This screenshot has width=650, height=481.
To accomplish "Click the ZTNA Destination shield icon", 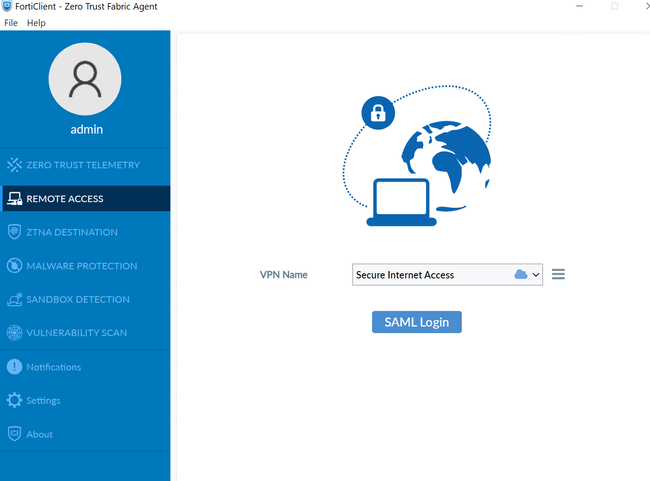I will (14, 232).
